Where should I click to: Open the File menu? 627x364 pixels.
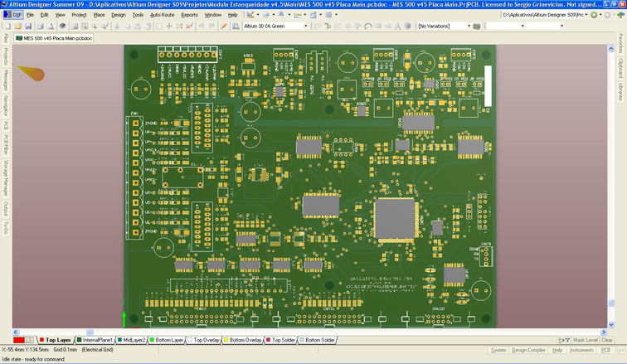click(30, 15)
